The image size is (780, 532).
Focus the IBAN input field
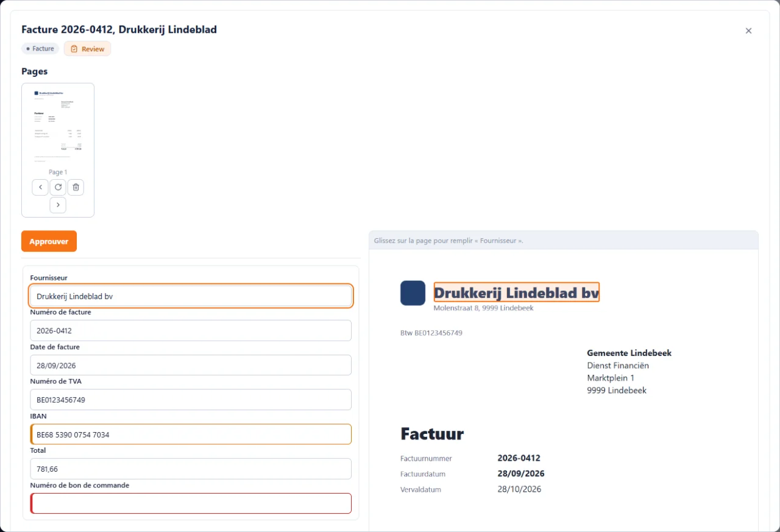(191, 434)
